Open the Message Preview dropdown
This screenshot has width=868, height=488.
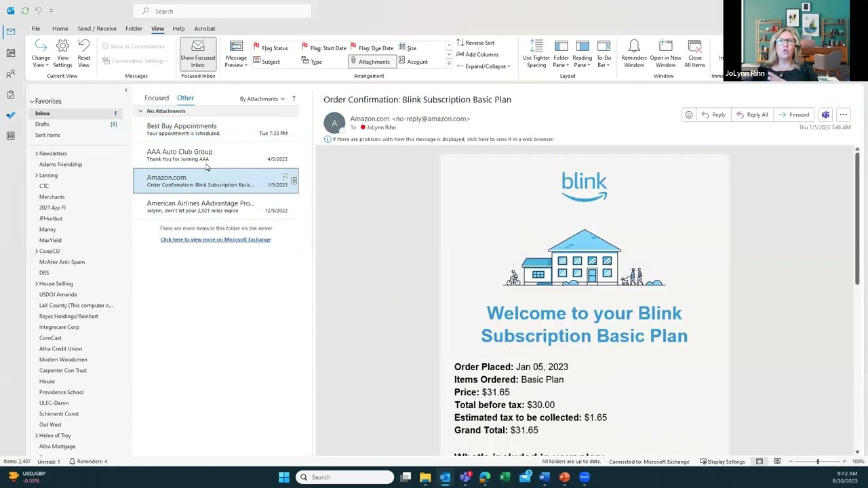(236, 54)
